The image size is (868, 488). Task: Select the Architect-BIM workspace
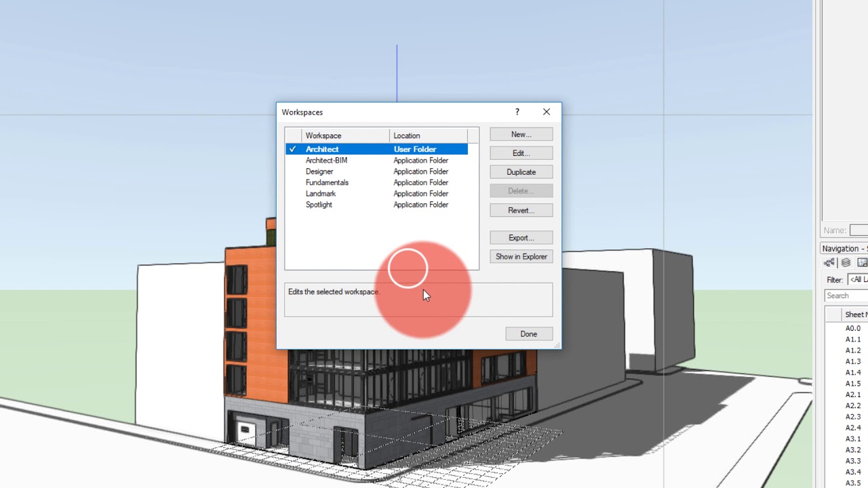376,161
